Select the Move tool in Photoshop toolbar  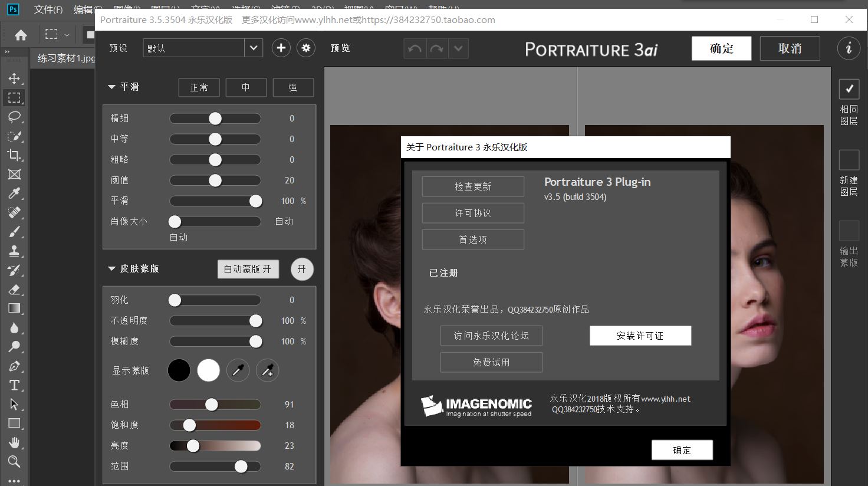[14, 78]
